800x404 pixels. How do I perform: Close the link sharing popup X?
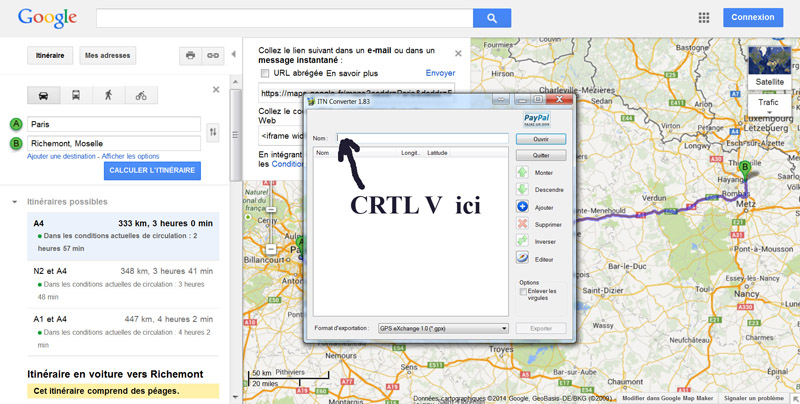click(458, 53)
